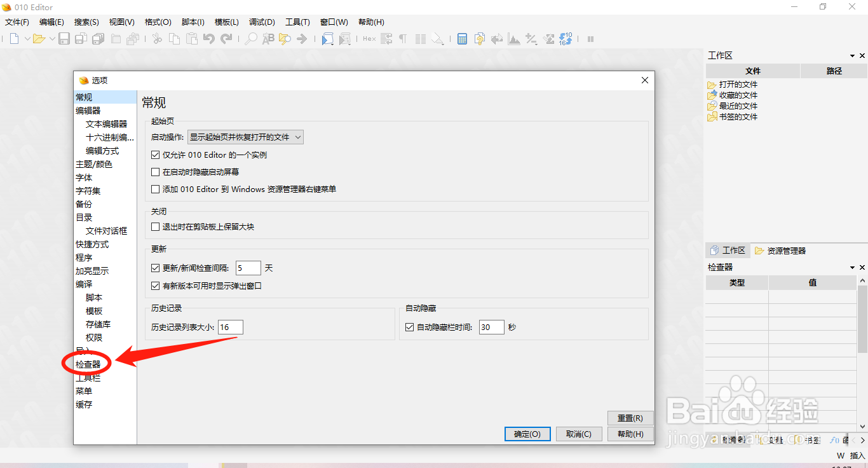Image resolution: width=868 pixels, height=468 pixels.
Task: Click the Open file folder toolbar icon
Action: (39, 39)
